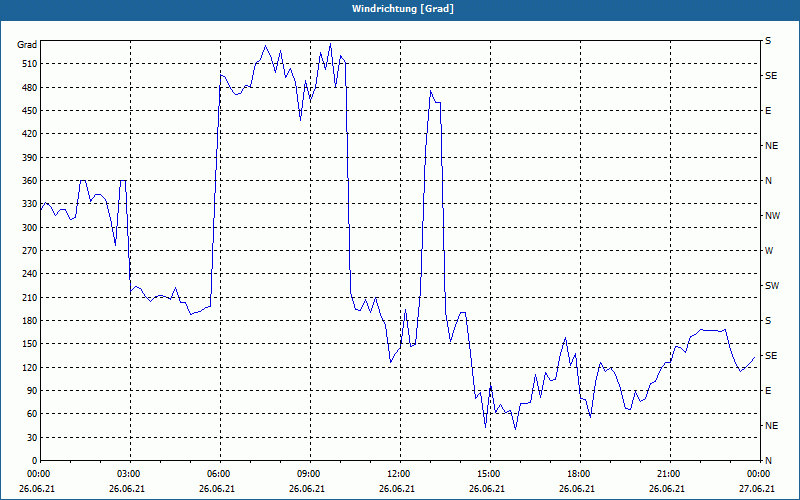
Task: Select the SE compass label level with 480
Action: (771, 76)
